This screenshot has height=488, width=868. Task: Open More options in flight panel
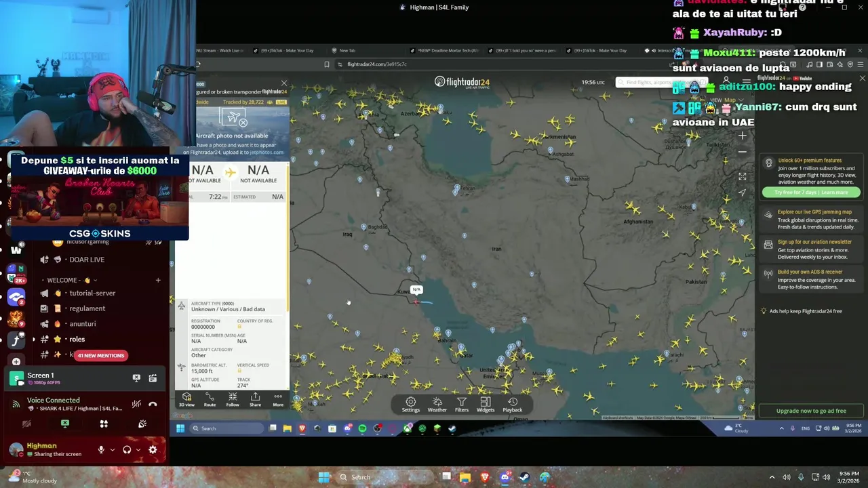pyautogui.click(x=278, y=400)
